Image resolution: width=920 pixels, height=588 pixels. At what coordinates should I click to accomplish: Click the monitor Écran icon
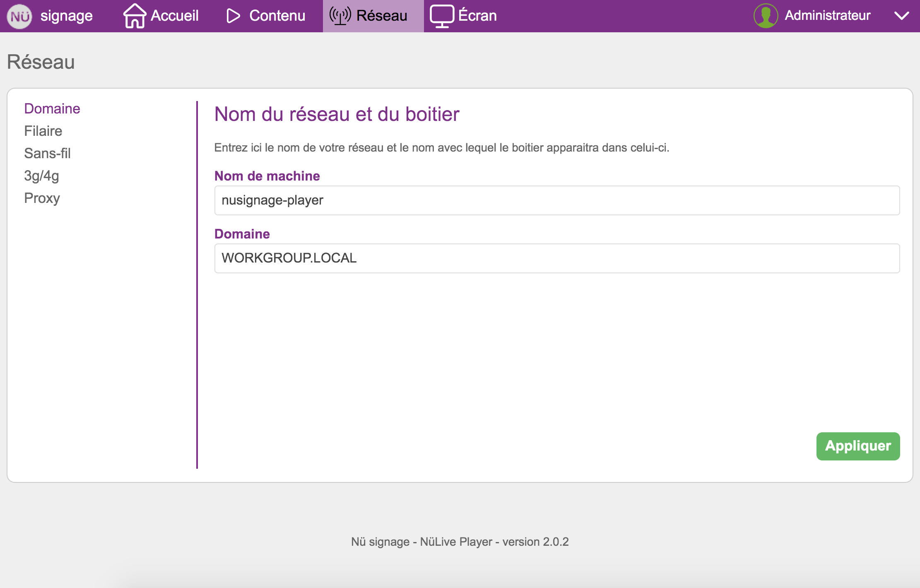pyautogui.click(x=442, y=16)
